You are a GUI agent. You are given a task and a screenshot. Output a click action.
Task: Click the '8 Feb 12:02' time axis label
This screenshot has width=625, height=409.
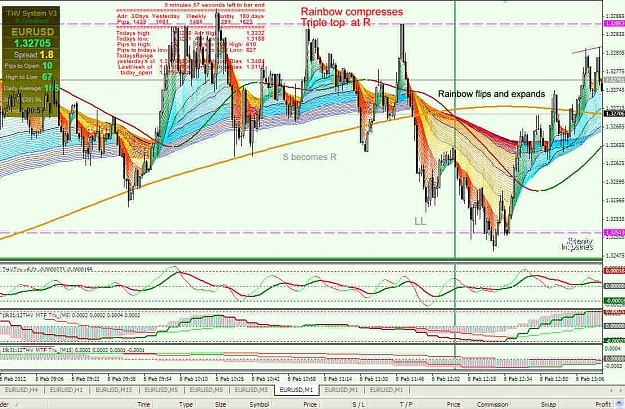(x=446, y=378)
